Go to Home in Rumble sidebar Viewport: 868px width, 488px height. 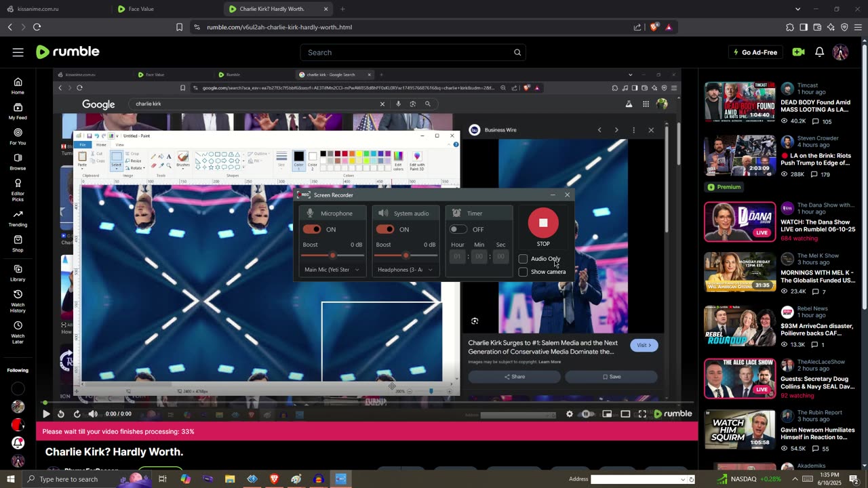pos(18,86)
